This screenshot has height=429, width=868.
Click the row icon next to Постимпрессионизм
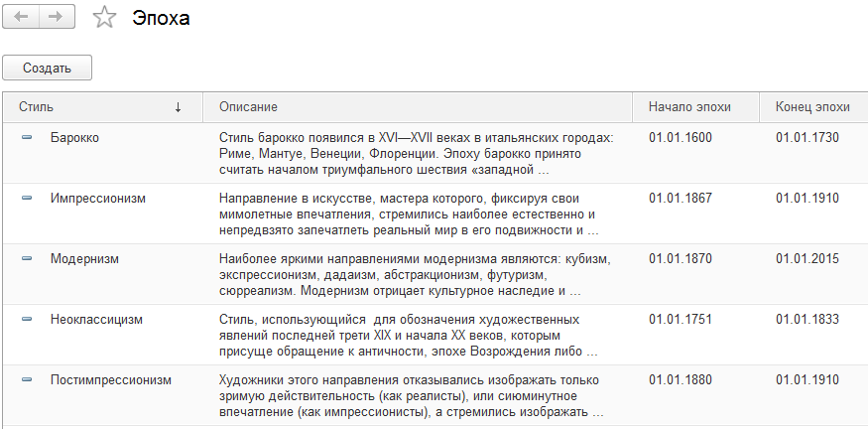pyautogui.click(x=27, y=379)
